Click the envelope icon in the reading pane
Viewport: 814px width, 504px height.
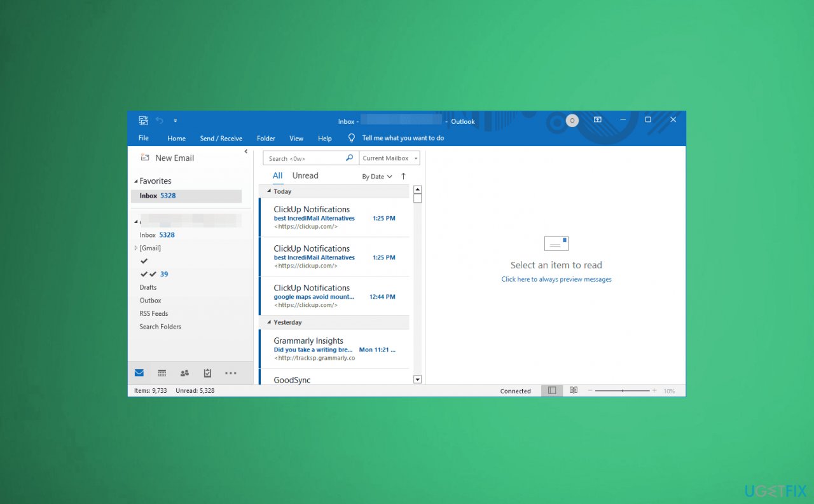[556, 243]
